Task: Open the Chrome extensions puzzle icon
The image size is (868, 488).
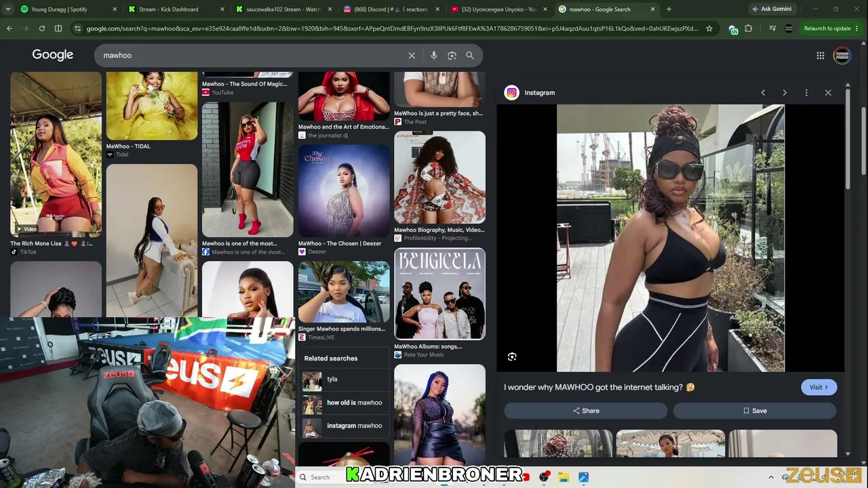Action: click(x=749, y=28)
